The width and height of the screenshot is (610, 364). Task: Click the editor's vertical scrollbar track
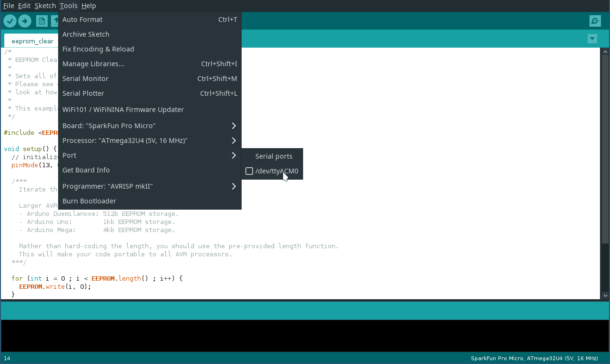pyautogui.click(x=605, y=191)
